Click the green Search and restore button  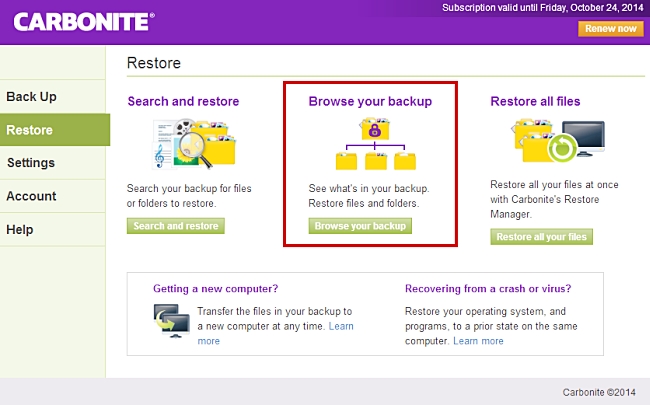click(176, 226)
